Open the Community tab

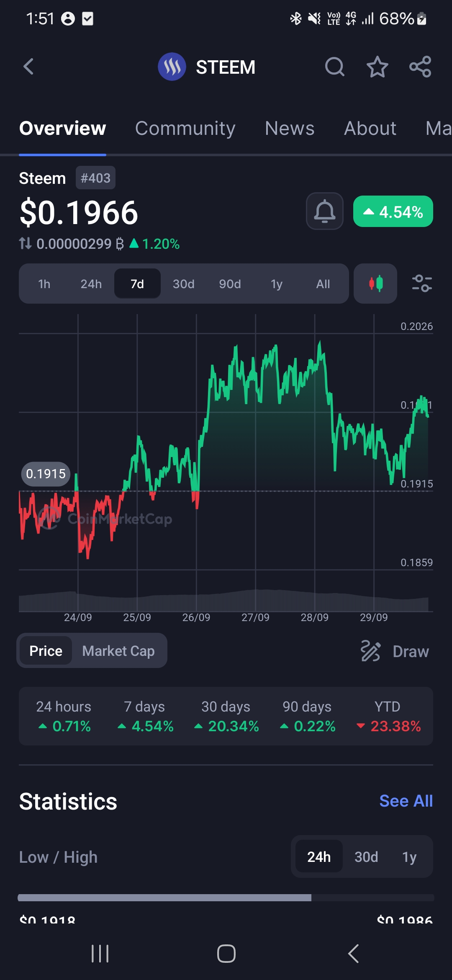185,128
